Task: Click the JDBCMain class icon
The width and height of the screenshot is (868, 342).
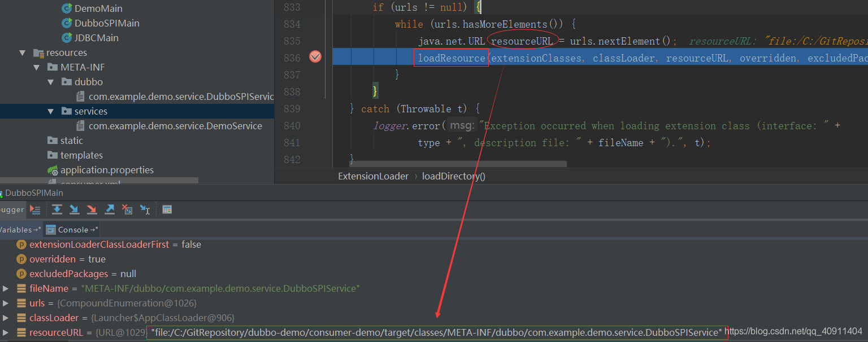Action: pyautogui.click(x=67, y=38)
